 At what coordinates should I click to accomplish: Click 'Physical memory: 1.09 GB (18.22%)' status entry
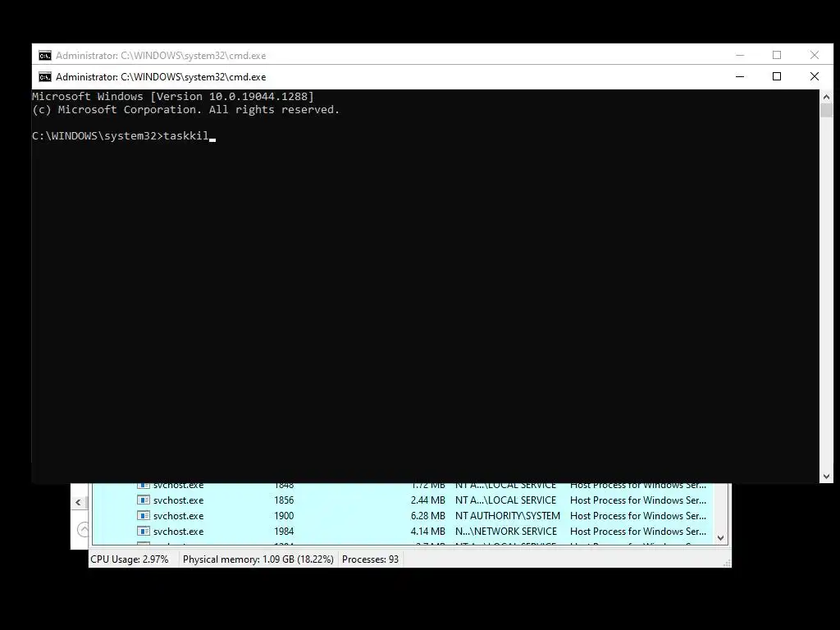pos(258,559)
